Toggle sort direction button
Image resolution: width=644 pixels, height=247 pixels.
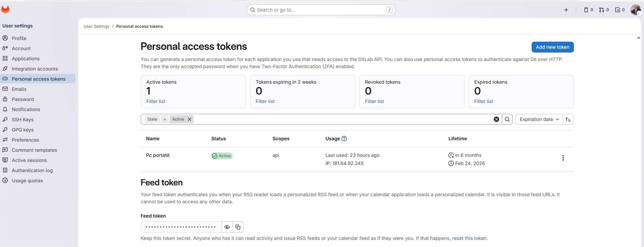pyautogui.click(x=568, y=119)
